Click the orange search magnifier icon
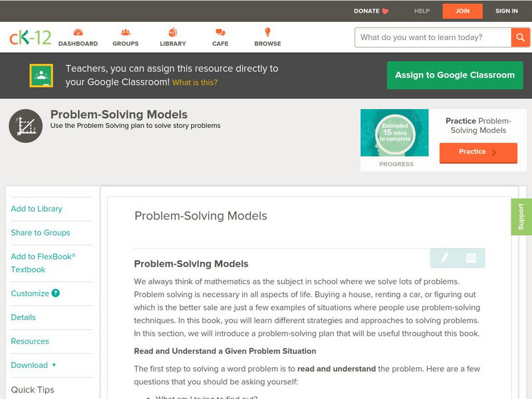This screenshot has width=532, height=399. (x=521, y=37)
